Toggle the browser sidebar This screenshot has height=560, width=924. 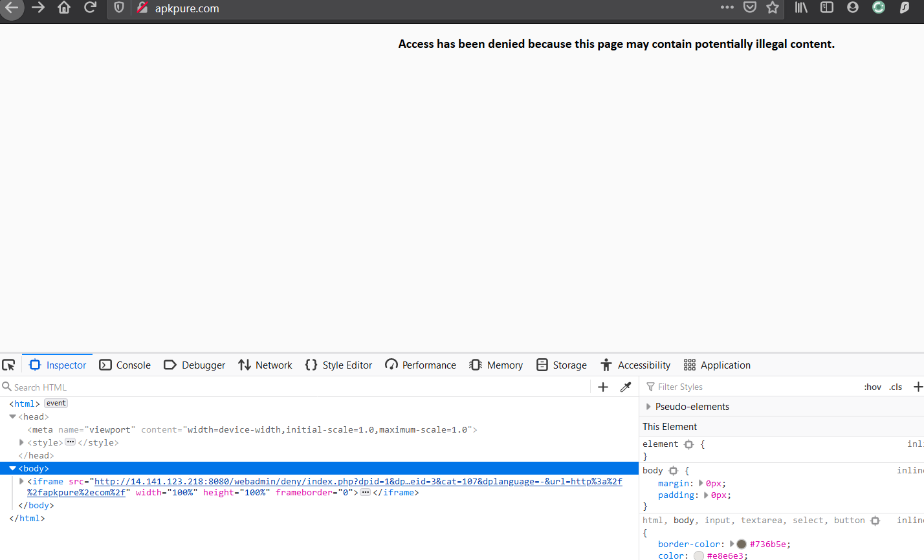coord(826,8)
